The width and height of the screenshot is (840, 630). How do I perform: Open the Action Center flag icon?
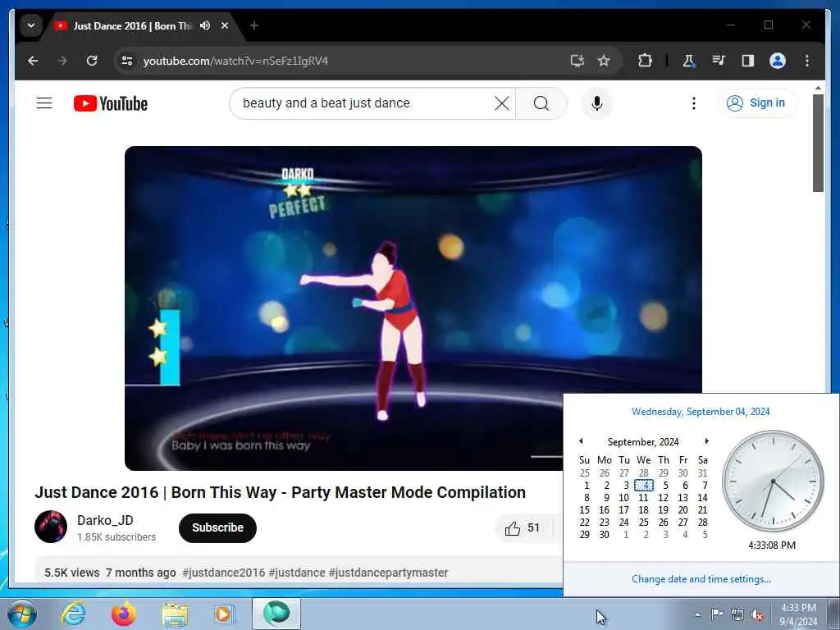(x=717, y=614)
